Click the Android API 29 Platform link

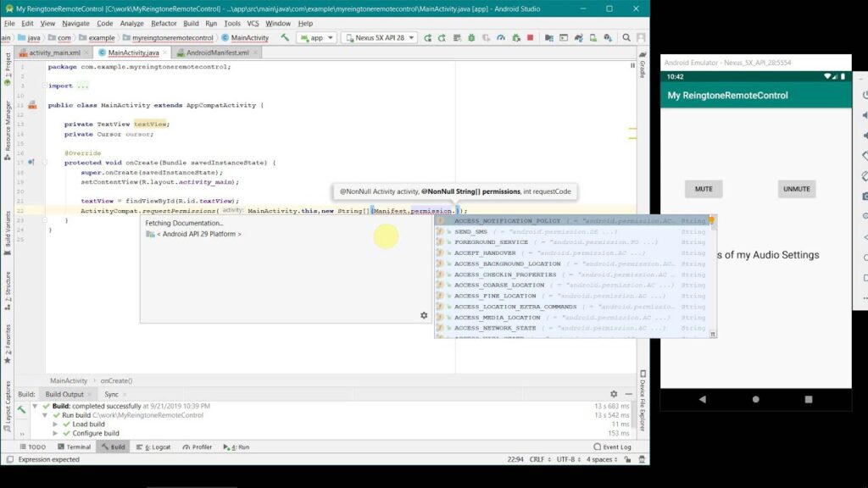pyautogui.click(x=198, y=234)
